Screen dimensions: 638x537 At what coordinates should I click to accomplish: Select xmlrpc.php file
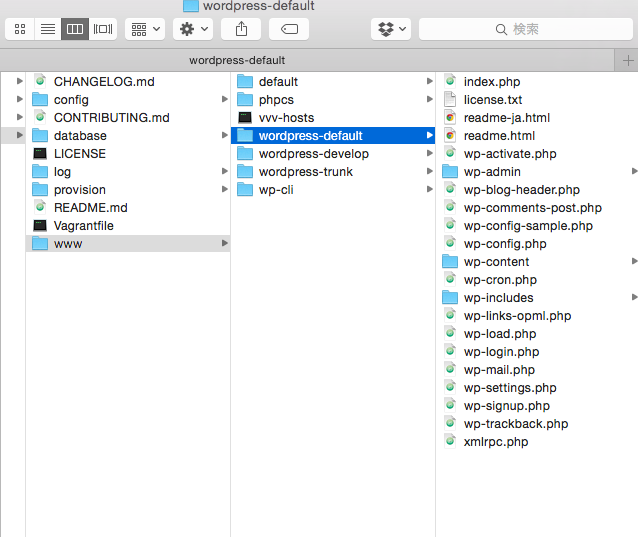pyautogui.click(x=537, y=442)
